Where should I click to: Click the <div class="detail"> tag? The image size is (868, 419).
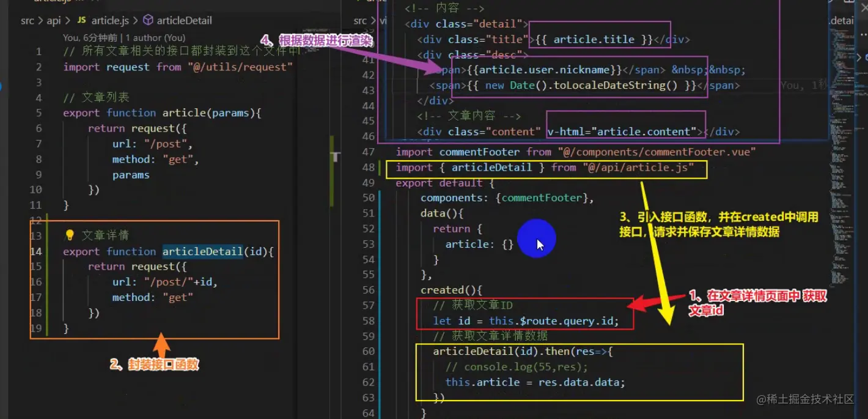tap(466, 24)
